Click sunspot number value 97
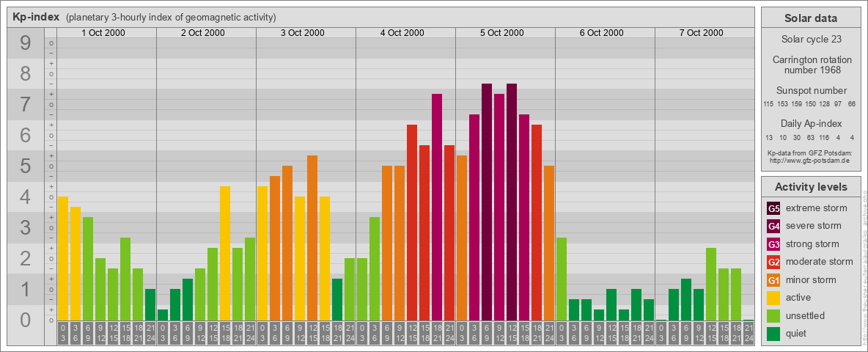The image size is (868, 352). click(837, 104)
